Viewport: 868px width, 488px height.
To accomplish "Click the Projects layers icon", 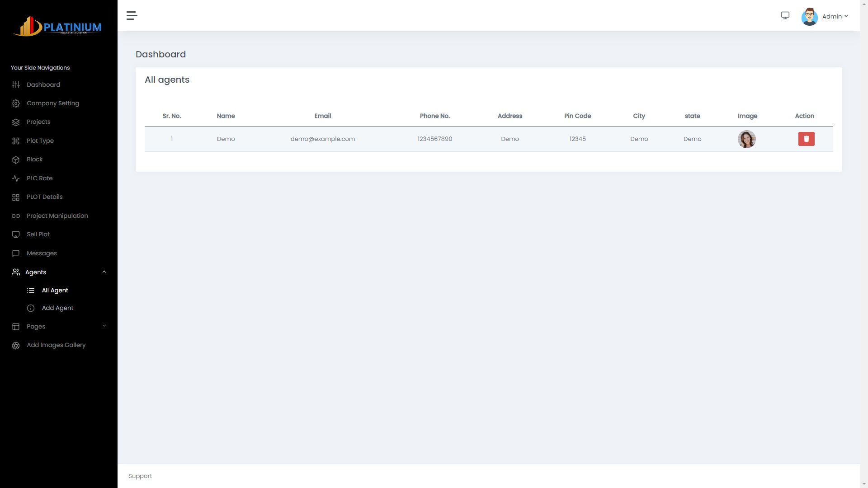I will pyautogui.click(x=16, y=122).
